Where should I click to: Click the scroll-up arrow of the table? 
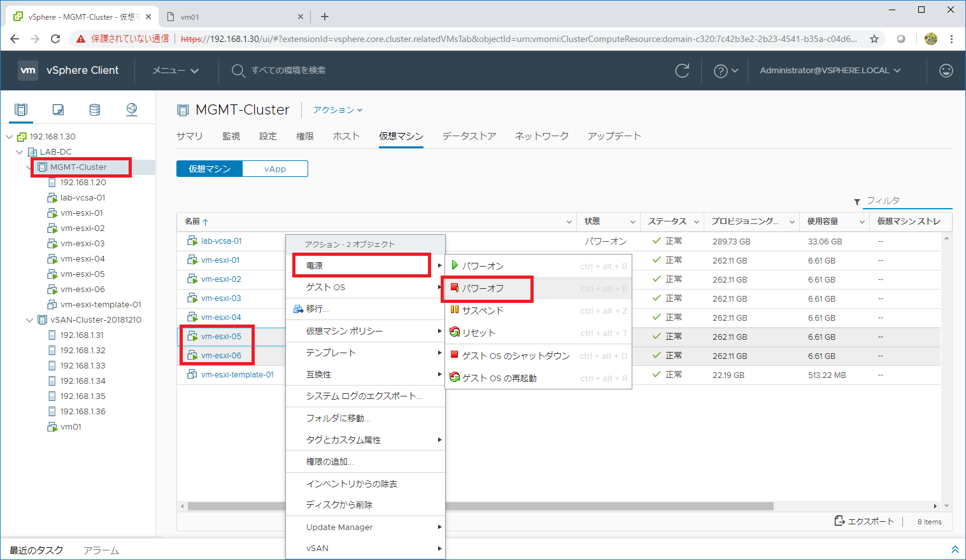[947, 238]
